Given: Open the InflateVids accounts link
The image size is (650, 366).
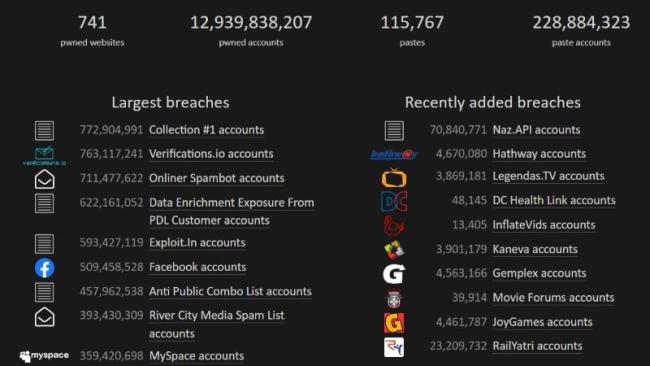Looking at the screenshot, I should tap(544, 225).
